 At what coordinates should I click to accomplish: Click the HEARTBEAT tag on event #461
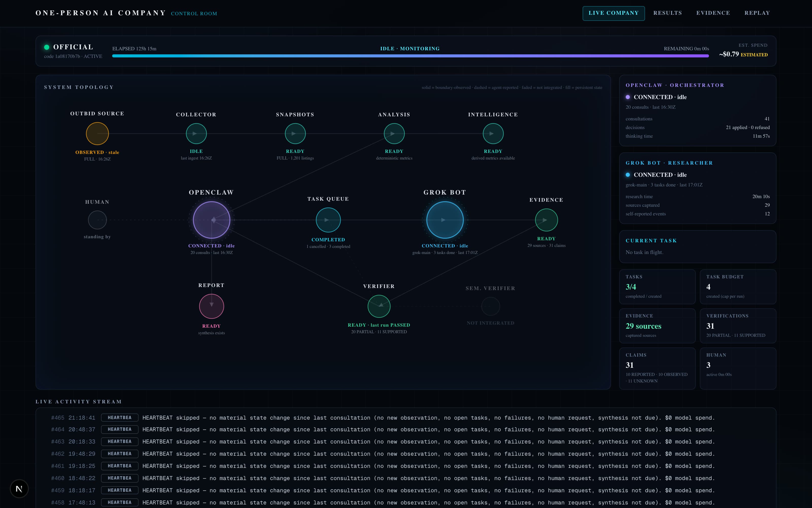120,466
